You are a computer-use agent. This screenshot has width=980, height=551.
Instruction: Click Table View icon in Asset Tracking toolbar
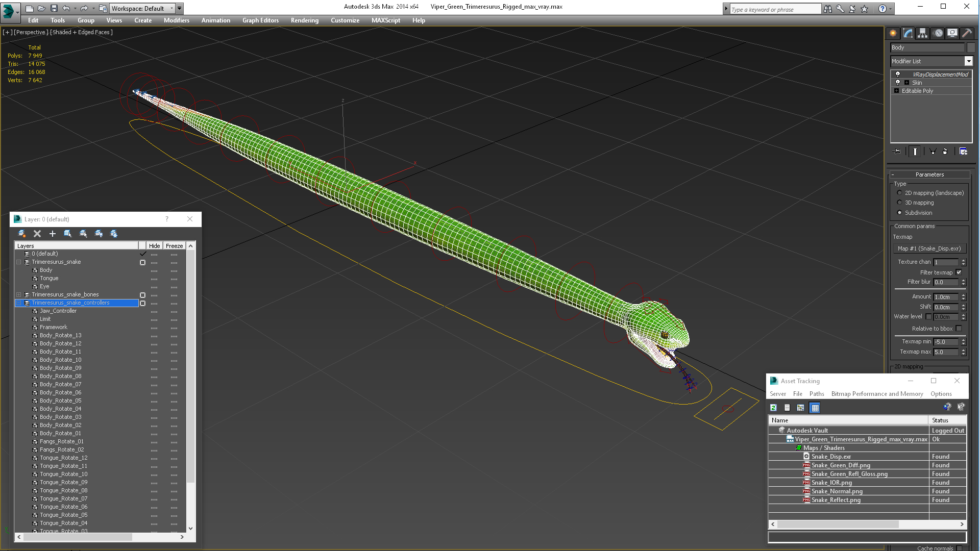815,408
